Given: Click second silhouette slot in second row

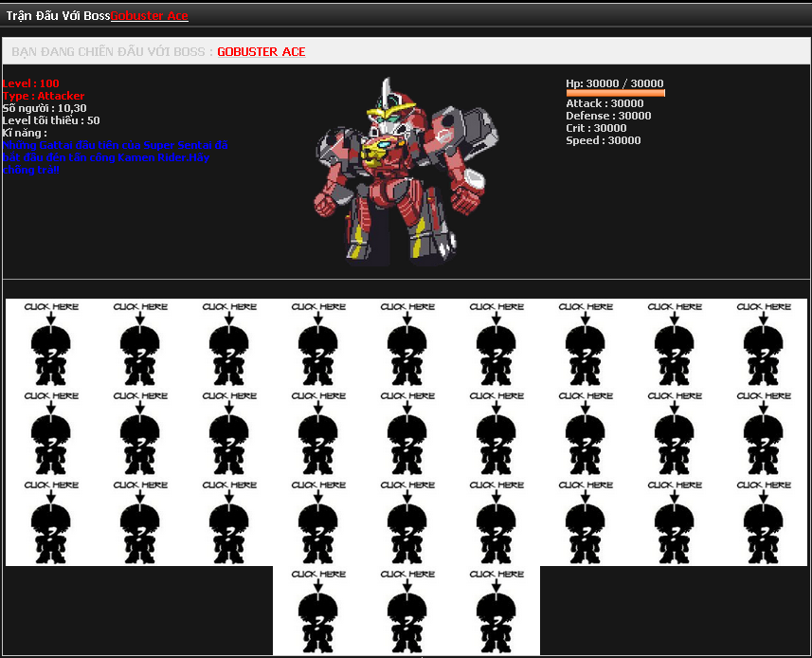Looking at the screenshot, I should [x=140, y=432].
